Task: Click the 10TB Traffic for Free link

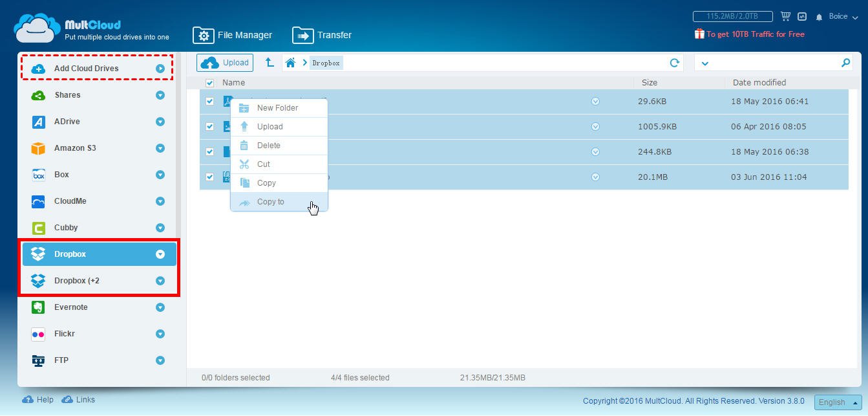Action: click(756, 34)
